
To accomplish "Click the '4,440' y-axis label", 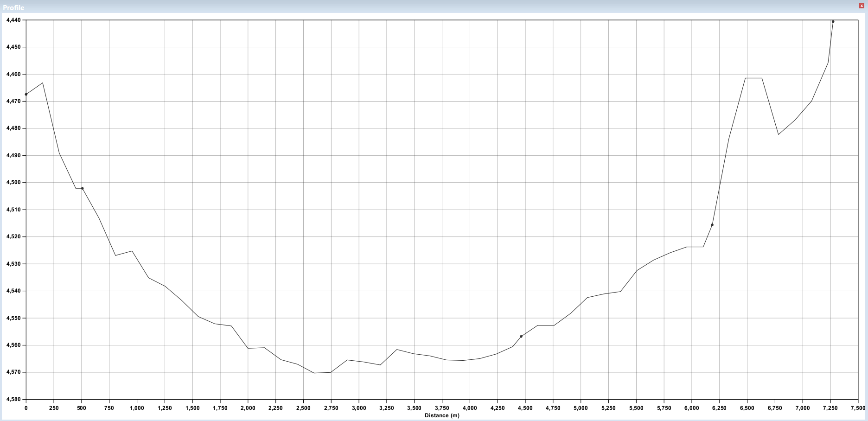I will pos(13,20).
